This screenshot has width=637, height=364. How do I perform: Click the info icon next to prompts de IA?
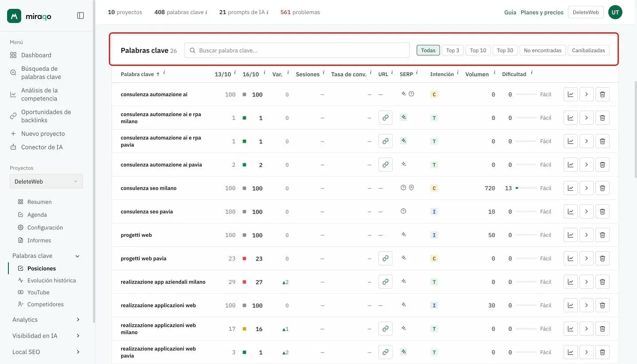pyautogui.click(x=267, y=12)
